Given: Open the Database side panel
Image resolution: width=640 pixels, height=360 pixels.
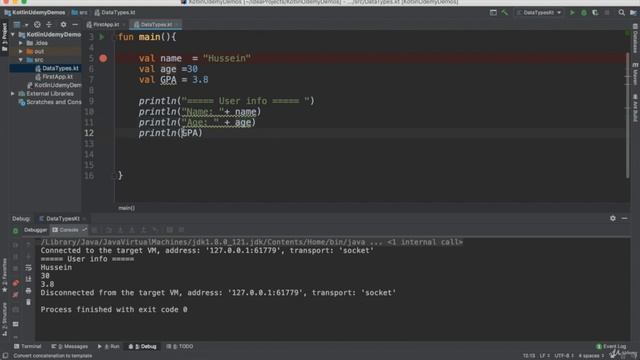Looking at the screenshot, I should point(636,38).
